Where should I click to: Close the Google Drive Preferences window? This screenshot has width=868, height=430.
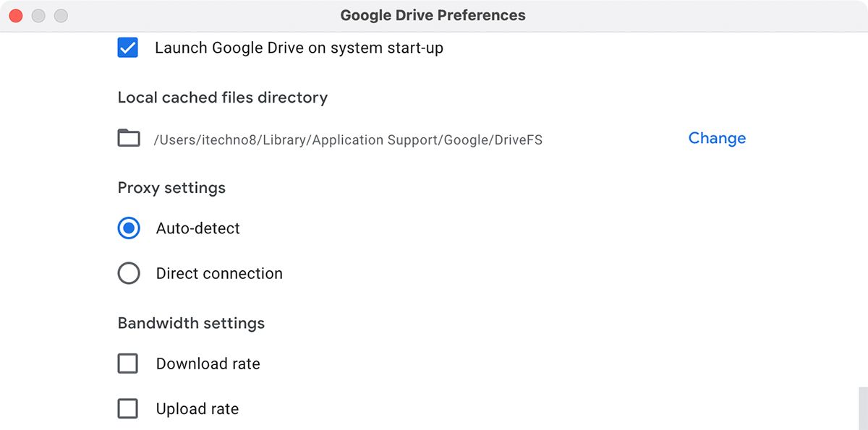(x=15, y=15)
